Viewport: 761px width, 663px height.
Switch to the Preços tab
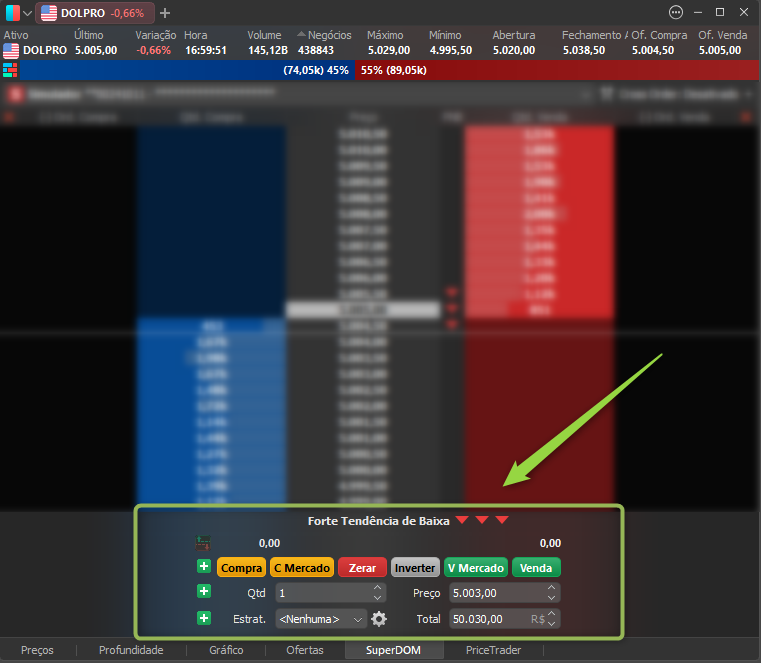pyautogui.click(x=37, y=650)
